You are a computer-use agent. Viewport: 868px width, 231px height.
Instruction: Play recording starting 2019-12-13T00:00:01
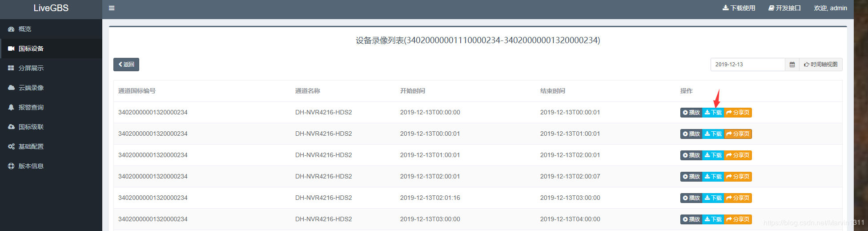tap(691, 134)
